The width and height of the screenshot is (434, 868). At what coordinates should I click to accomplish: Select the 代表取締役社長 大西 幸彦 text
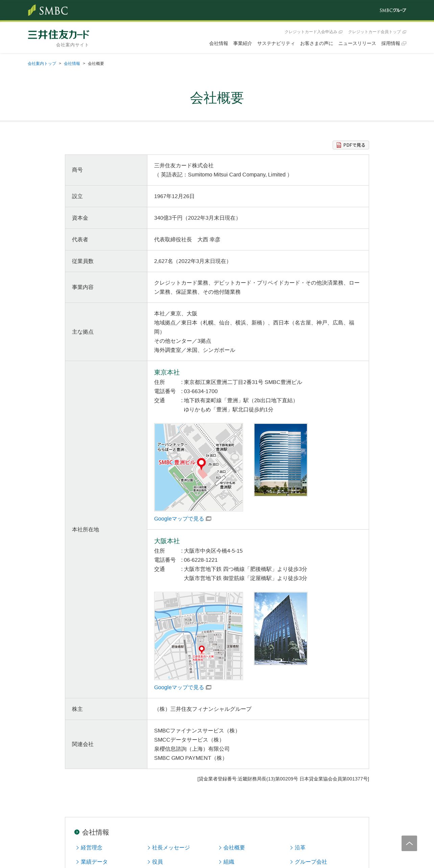(x=187, y=240)
